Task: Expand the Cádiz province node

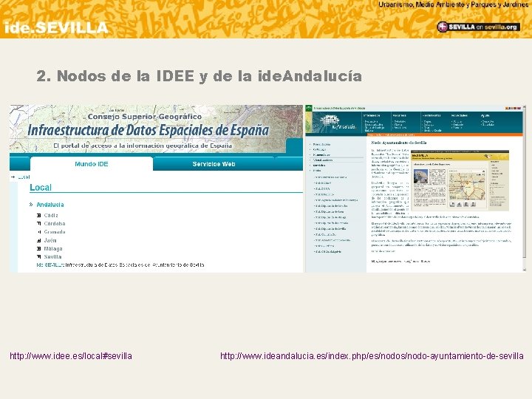Action: point(38,216)
